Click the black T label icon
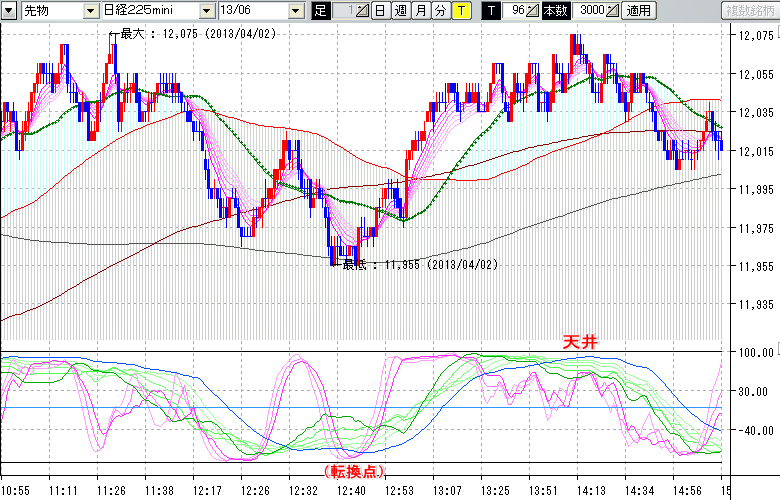780x500 pixels. pos(490,11)
